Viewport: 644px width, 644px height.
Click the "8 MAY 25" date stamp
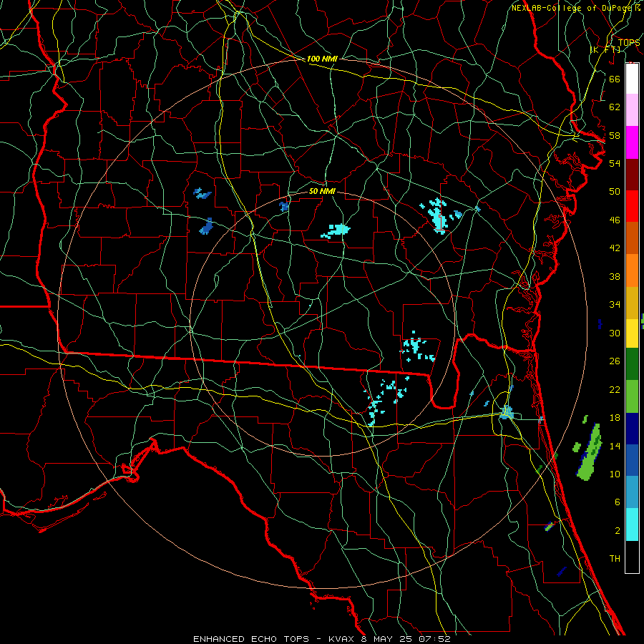pos(387,639)
